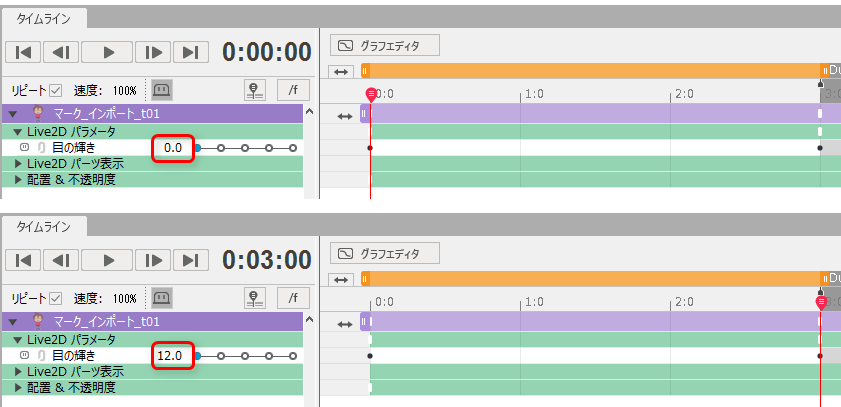Viewport: 841px width, 407px height.
Task: Uncheck リピート checkbox in bottom timeline
Action: 55,298
